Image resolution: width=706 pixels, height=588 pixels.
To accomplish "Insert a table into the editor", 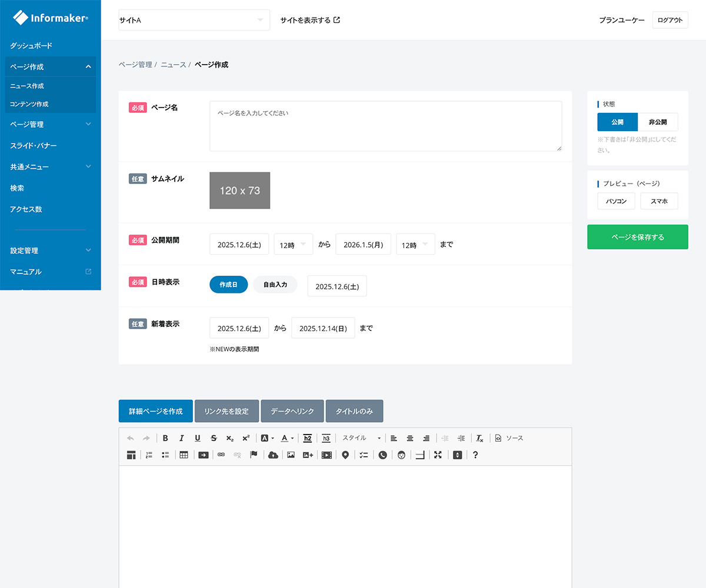I will point(184,455).
